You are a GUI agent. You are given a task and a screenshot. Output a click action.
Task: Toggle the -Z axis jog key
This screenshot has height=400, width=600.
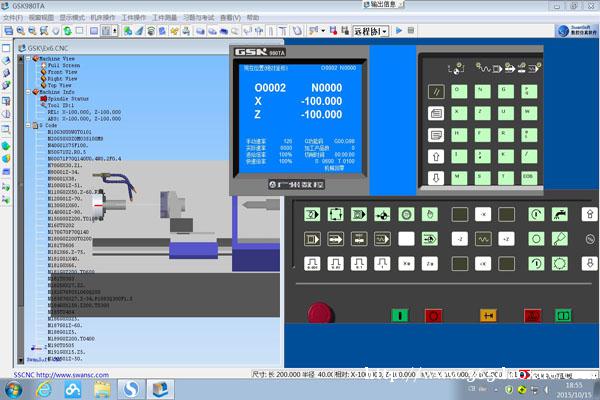tap(458, 239)
